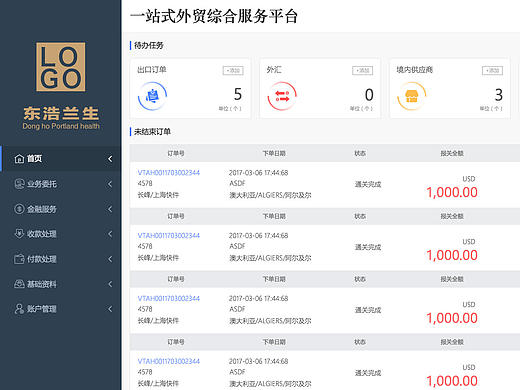Open the 付款处理 menu item
The image size is (520, 390).
[x=61, y=259]
